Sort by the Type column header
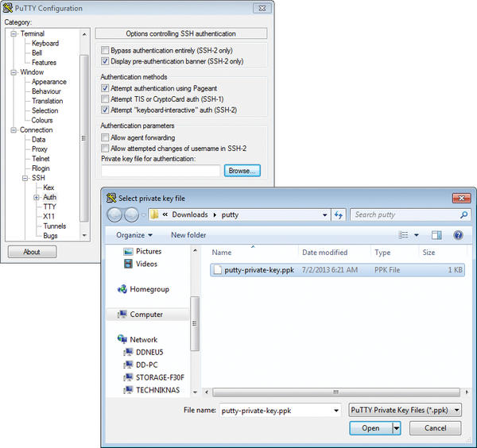Screen dimensions: 477x448 click(382, 253)
